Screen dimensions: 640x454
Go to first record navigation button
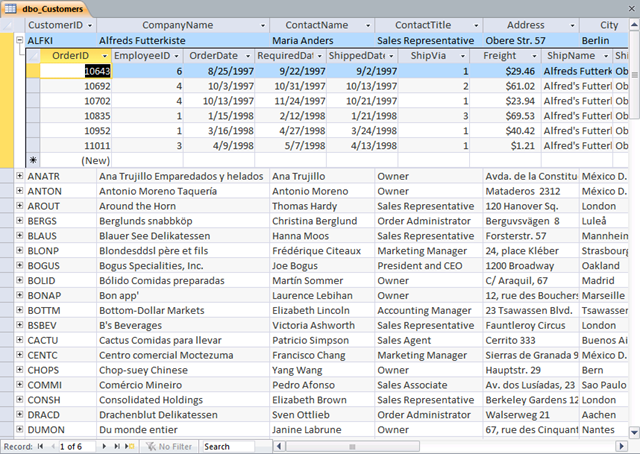pos(42,446)
